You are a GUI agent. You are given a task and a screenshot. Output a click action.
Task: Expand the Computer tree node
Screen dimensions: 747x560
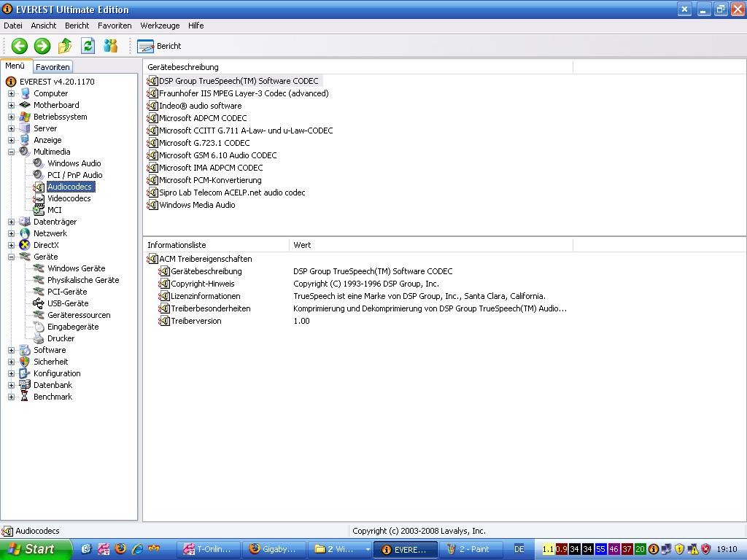(11, 93)
